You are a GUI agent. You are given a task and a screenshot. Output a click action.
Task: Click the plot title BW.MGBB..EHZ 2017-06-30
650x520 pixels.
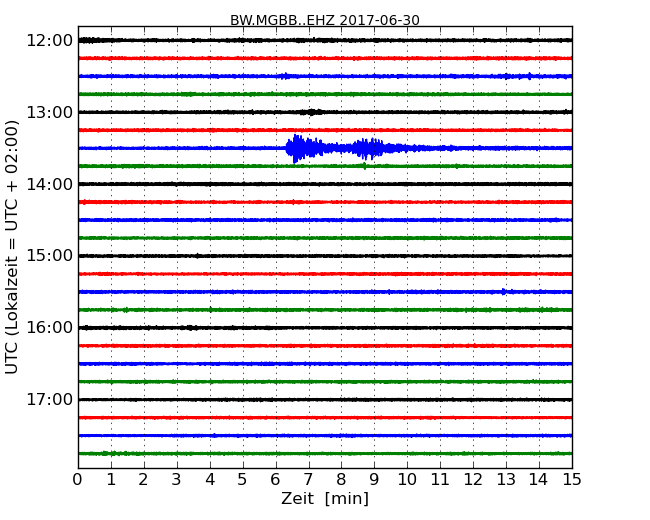point(325,20)
